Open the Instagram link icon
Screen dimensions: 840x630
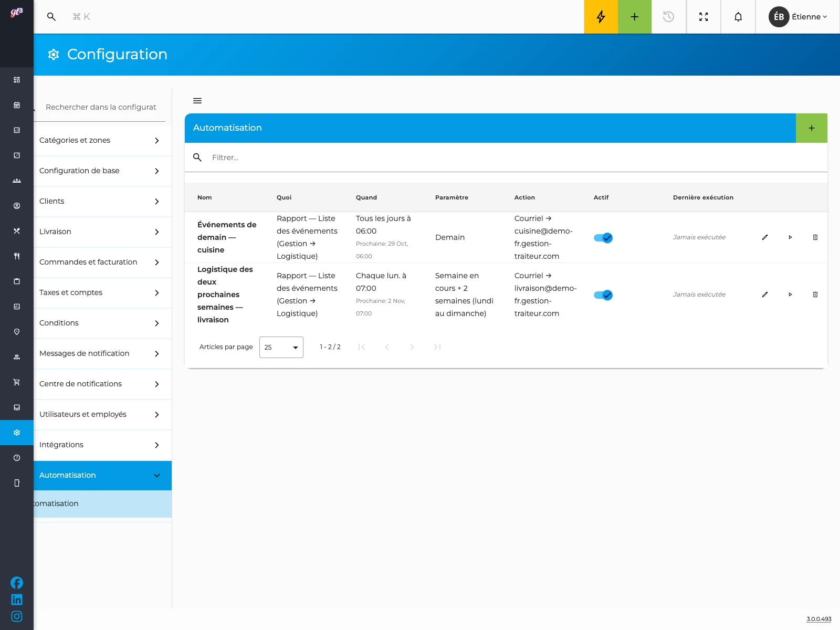click(x=17, y=616)
